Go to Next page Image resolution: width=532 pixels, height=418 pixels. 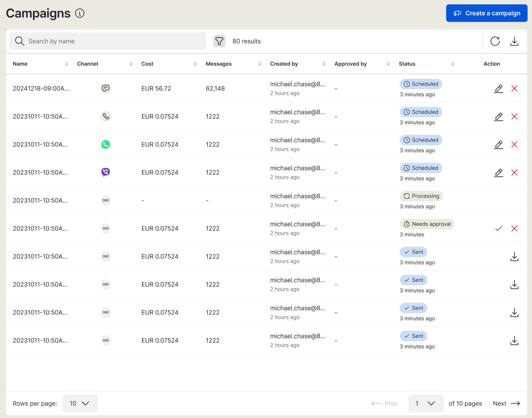[x=506, y=404]
